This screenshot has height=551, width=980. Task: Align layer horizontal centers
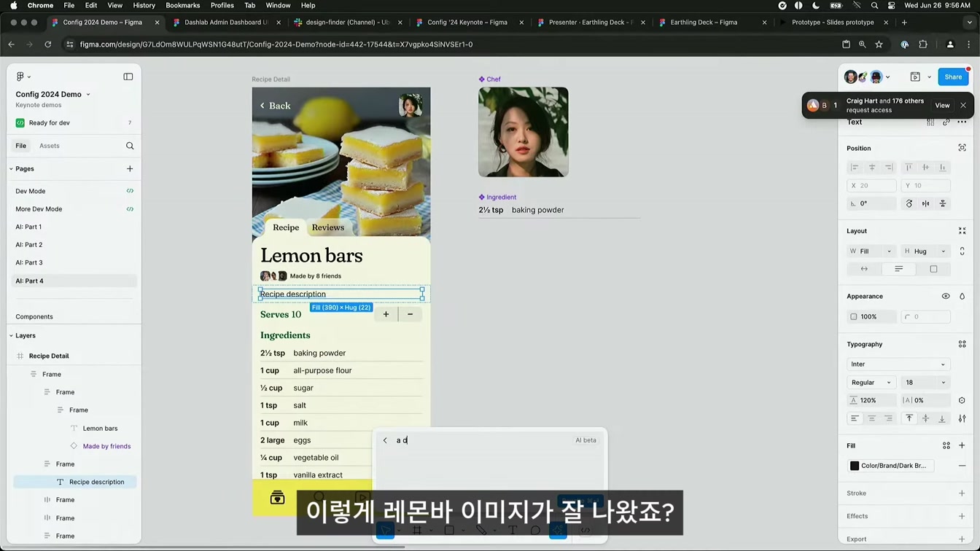tap(872, 168)
